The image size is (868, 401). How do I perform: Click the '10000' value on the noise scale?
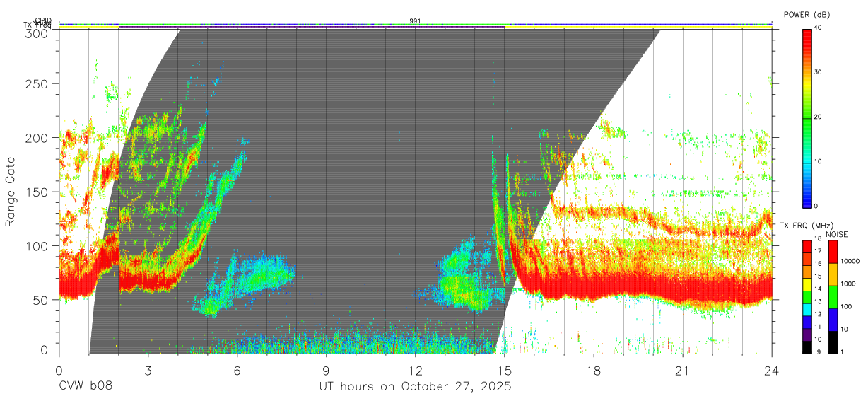[851, 260]
